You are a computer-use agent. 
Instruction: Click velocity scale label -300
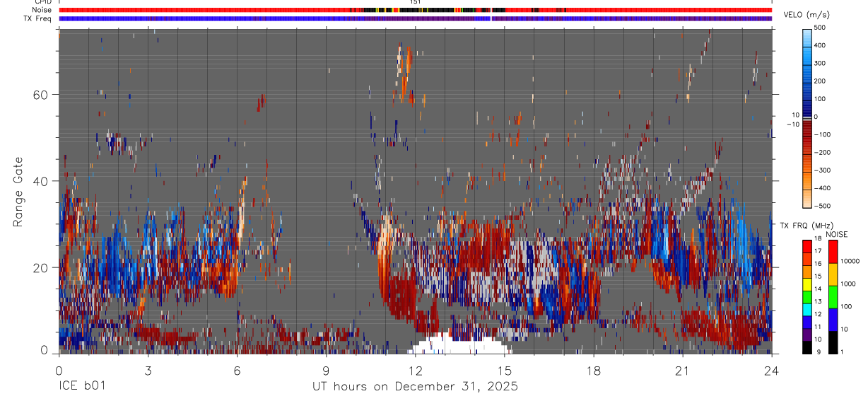point(822,170)
